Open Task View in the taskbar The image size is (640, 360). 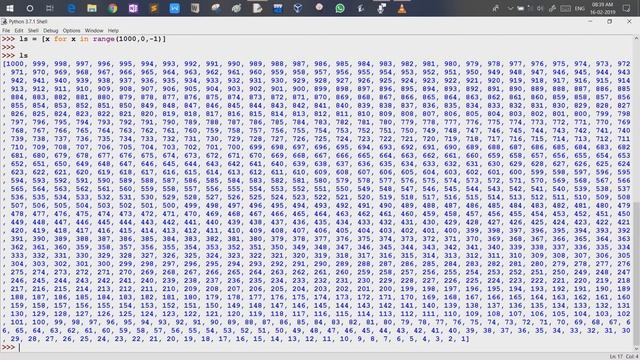50,8
